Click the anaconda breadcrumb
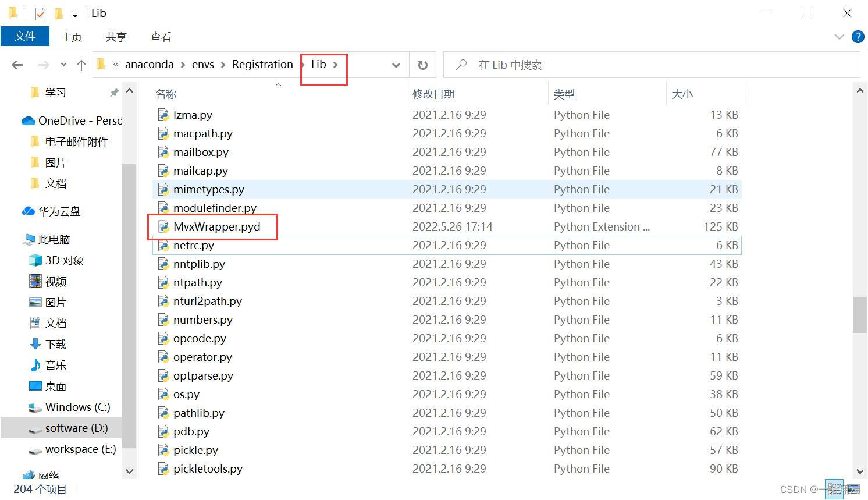 coord(149,64)
